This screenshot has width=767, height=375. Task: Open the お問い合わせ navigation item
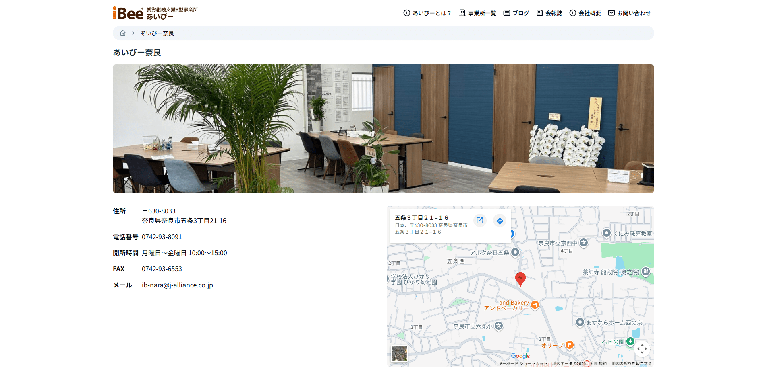pos(630,13)
